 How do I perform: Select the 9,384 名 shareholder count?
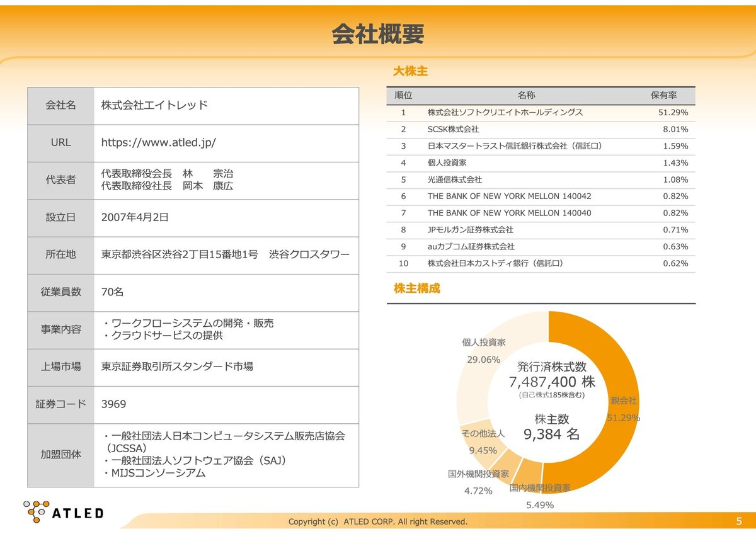click(552, 435)
